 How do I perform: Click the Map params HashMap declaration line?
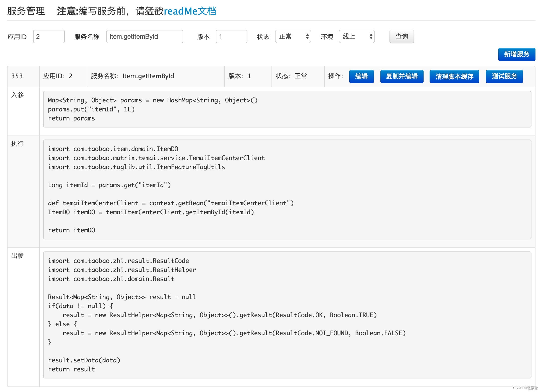click(x=153, y=100)
